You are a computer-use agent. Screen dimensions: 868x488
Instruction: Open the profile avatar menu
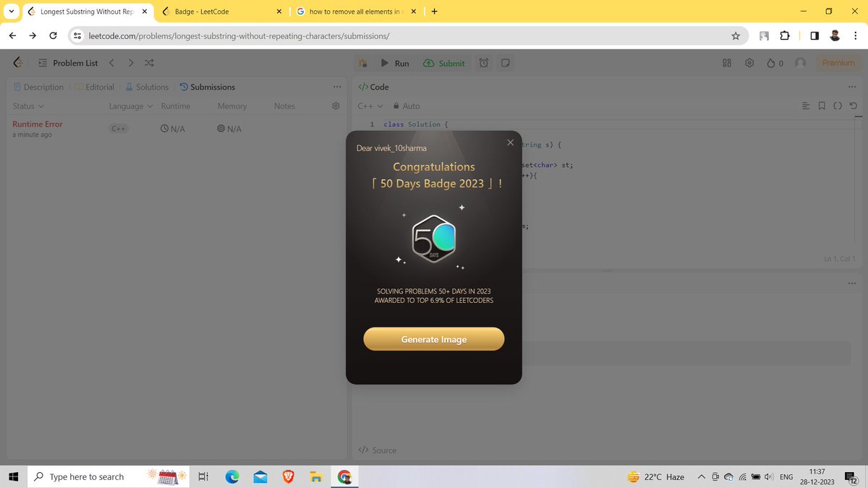pyautogui.click(x=801, y=63)
